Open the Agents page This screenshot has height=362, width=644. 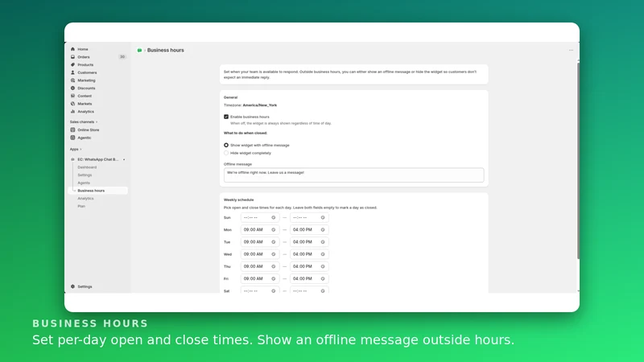84,183
